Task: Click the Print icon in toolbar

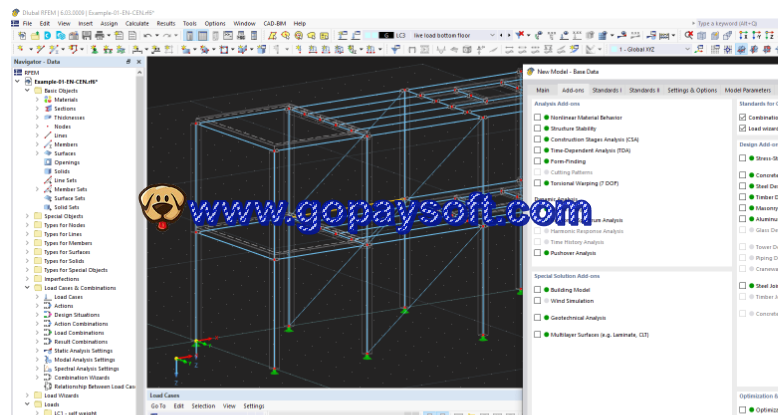Action: [x=99, y=36]
